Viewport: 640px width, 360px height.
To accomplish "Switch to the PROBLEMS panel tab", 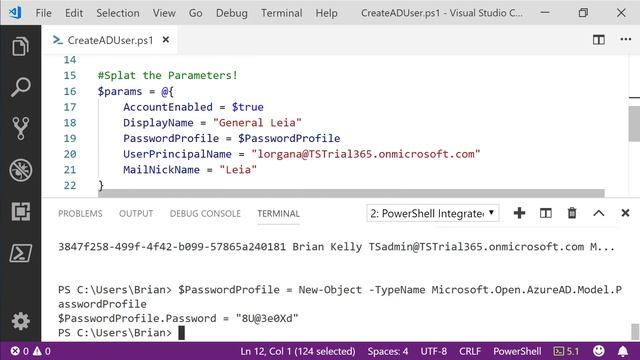I will (x=80, y=213).
